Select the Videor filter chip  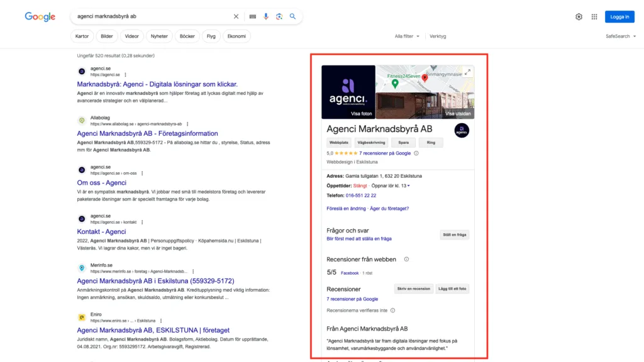tap(132, 36)
